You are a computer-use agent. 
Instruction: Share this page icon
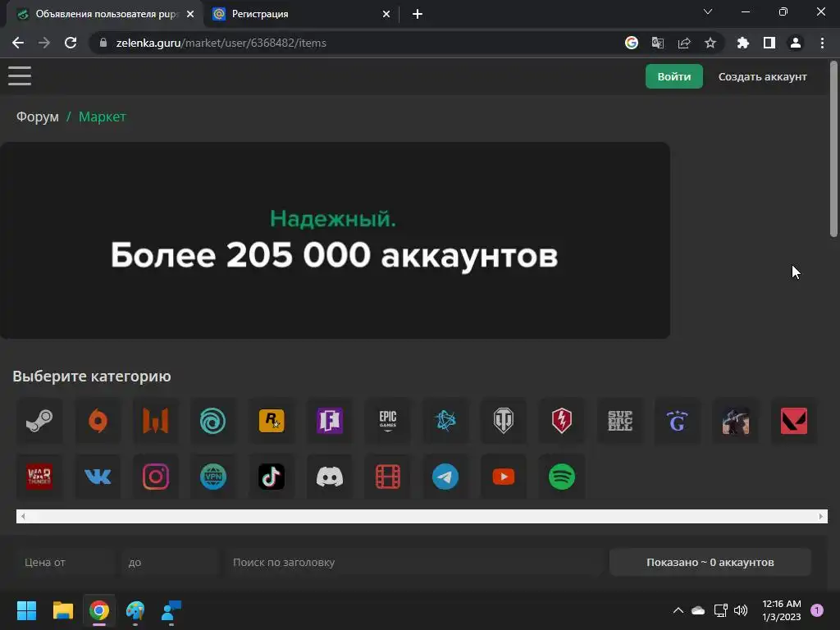[x=684, y=43]
